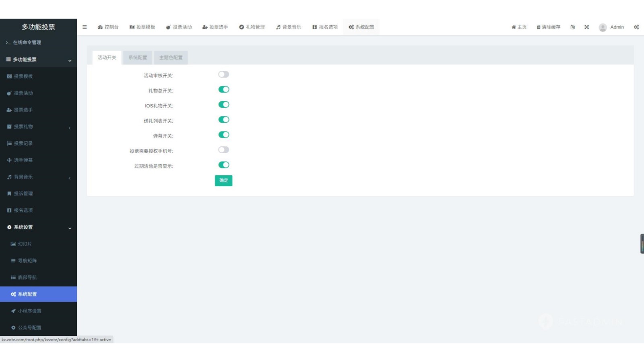Enable the 投票需要授权手机号 toggle
The image size is (644, 362).
click(x=223, y=150)
